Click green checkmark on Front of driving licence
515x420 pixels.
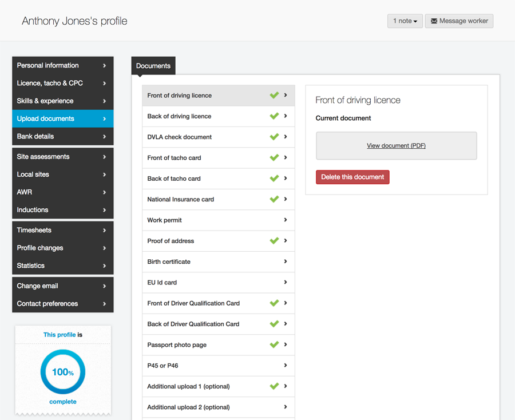pyautogui.click(x=274, y=95)
